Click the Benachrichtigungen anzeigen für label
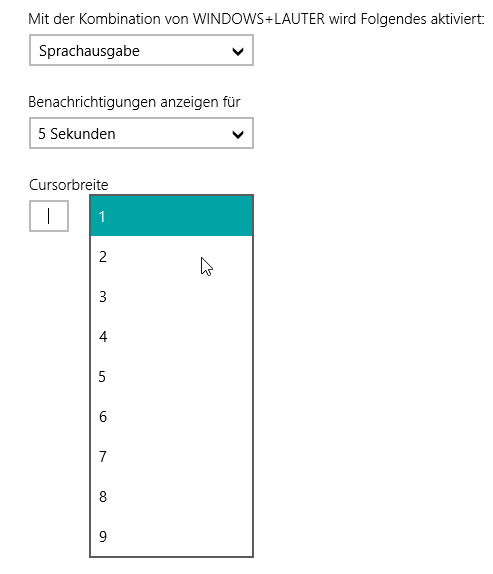The height and width of the screenshot is (574, 493). click(x=134, y=102)
